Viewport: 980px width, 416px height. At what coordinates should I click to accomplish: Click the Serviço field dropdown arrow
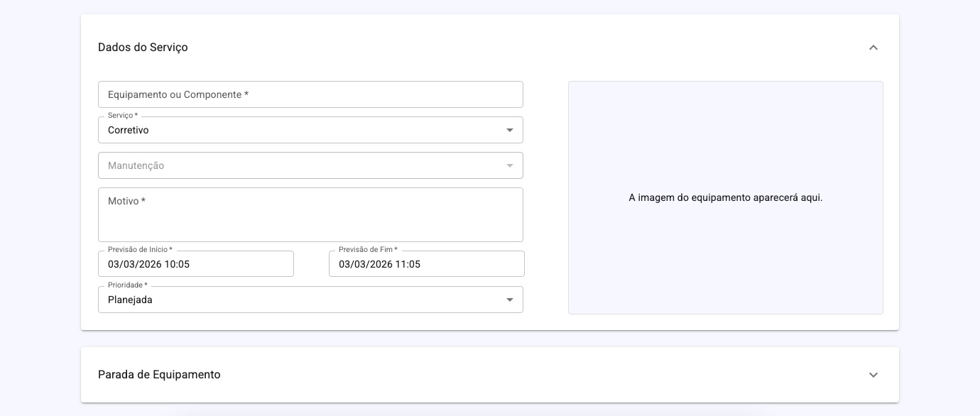click(509, 131)
